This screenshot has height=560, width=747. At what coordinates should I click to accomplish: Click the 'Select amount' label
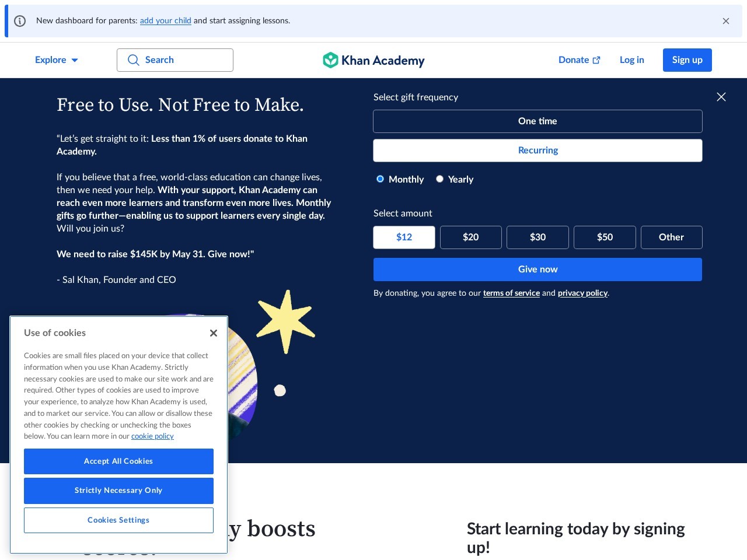403,213
